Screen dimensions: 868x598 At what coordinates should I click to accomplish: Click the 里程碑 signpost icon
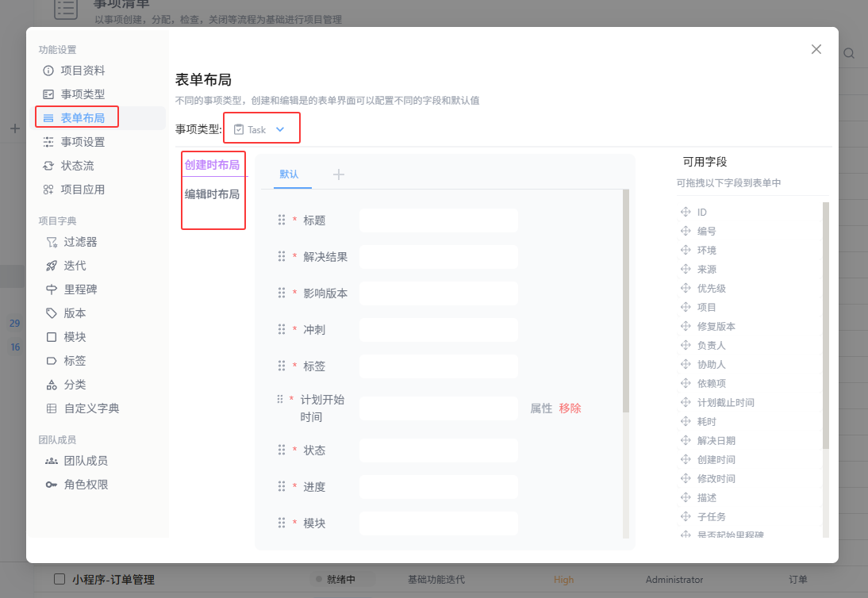click(x=52, y=289)
